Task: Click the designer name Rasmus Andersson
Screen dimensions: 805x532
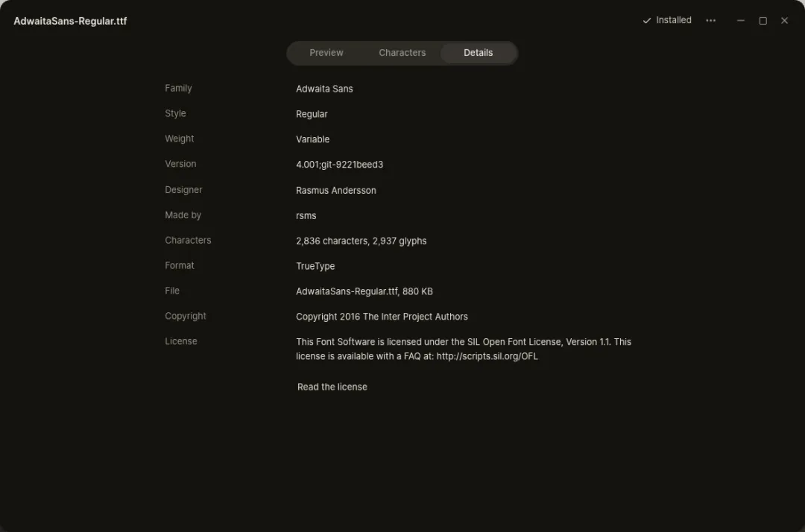Action: pyautogui.click(x=335, y=190)
